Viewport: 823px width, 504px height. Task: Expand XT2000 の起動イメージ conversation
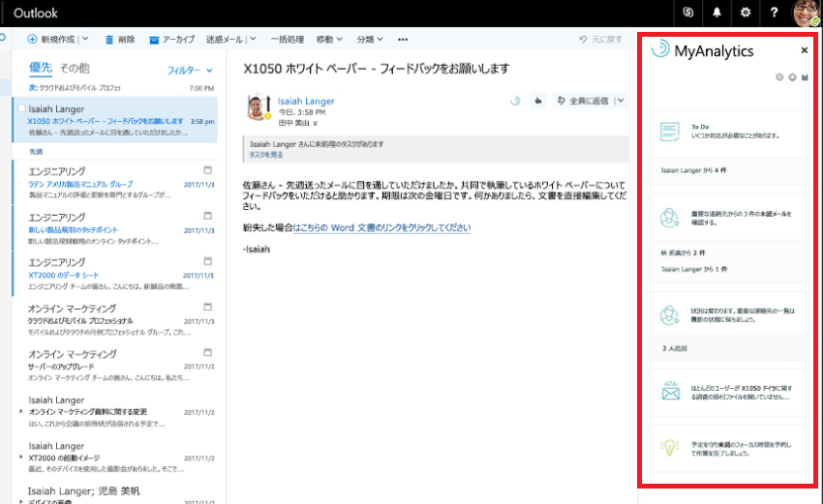[x=21, y=458]
